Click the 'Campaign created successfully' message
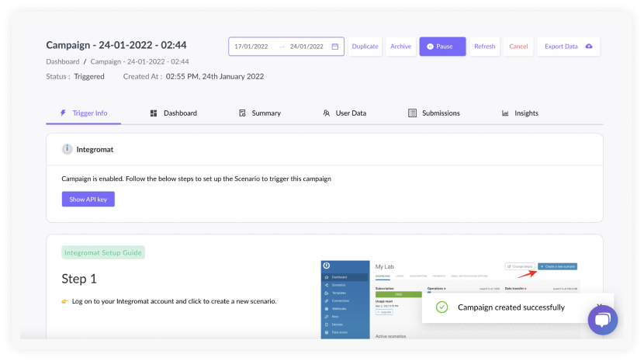 click(511, 307)
